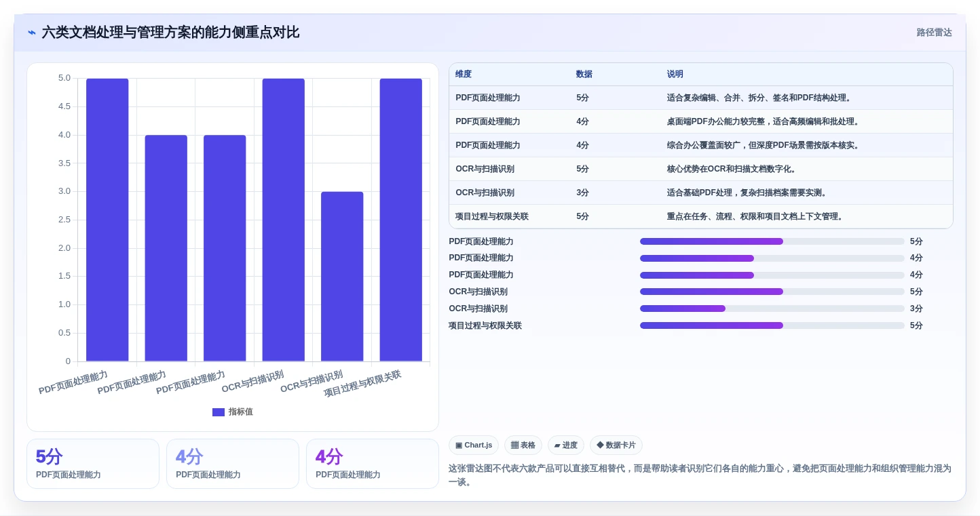The image size is (980, 516).
Task: Click the OCR与扫描识别 progress bar showing 5分
Action: [772, 292]
